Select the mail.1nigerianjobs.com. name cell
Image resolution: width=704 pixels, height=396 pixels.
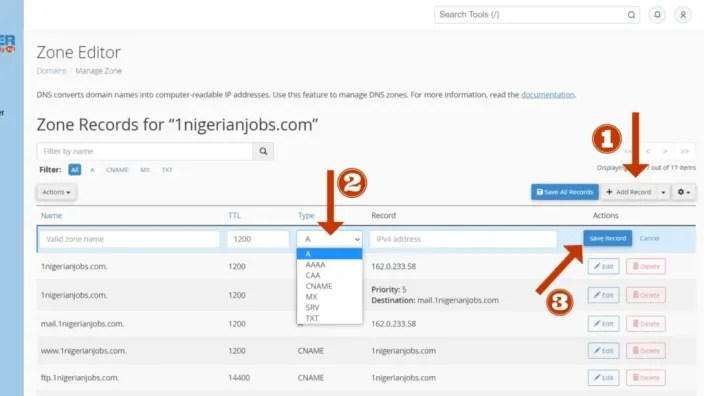(x=82, y=324)
